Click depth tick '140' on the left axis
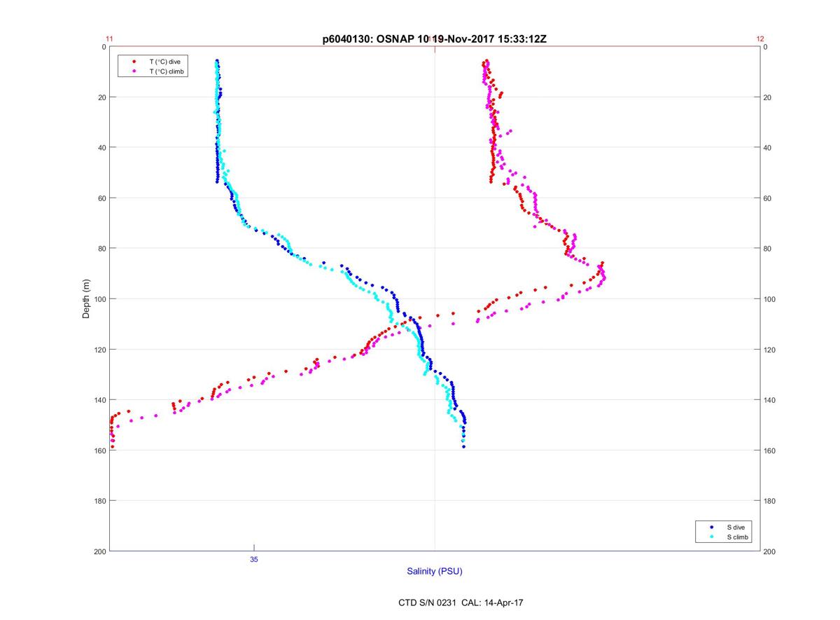The image size is (840, 620). (99, 400)
